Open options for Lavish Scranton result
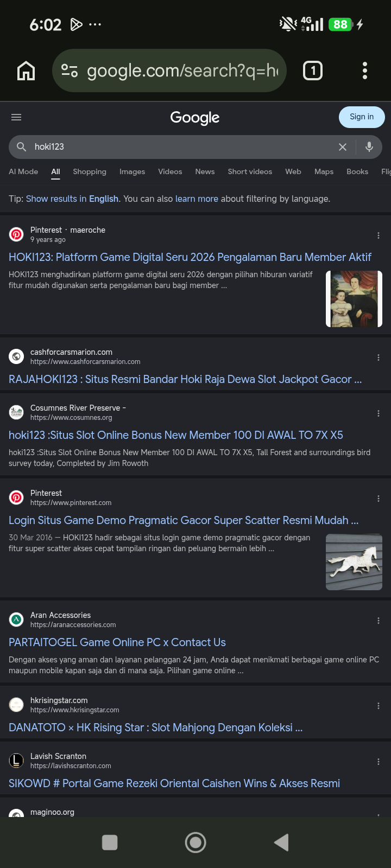The width and height of the screenshot is (391, 868). pyautogui.click(x=379, y=762)
